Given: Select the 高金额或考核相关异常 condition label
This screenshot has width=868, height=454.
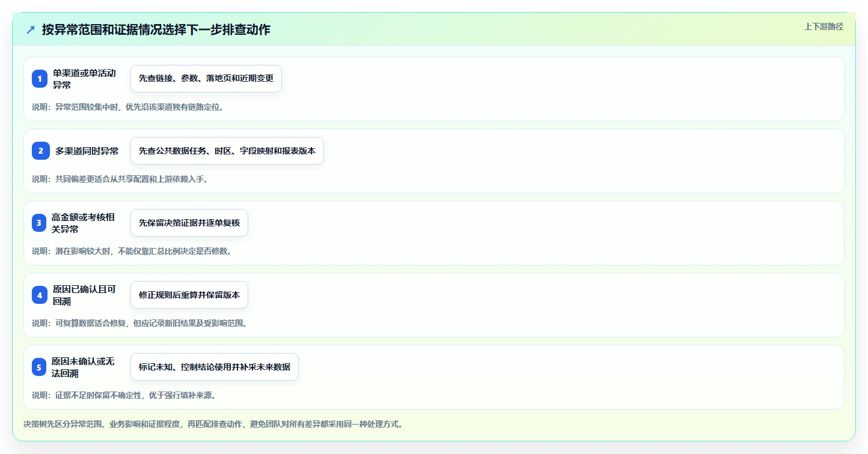Looking at the screenshot, I should [x=83, y=223].
